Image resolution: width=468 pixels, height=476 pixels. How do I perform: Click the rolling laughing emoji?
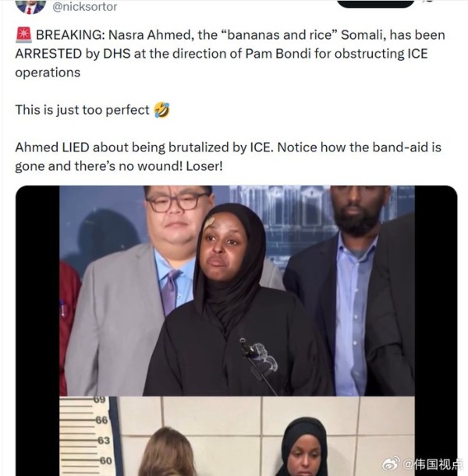[x=161, y=109]
